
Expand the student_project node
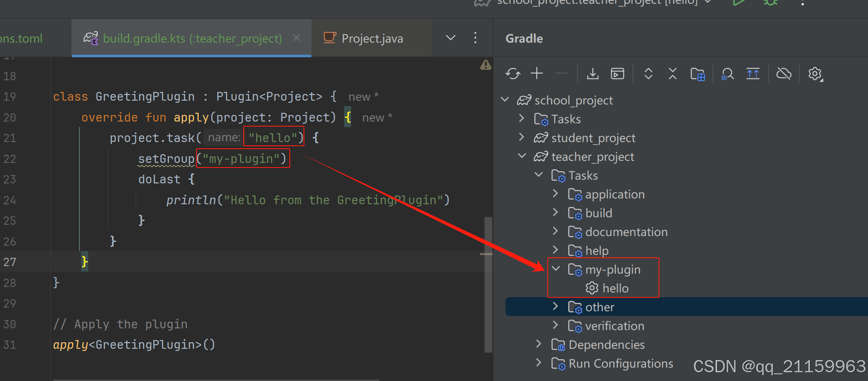[521, 137]
